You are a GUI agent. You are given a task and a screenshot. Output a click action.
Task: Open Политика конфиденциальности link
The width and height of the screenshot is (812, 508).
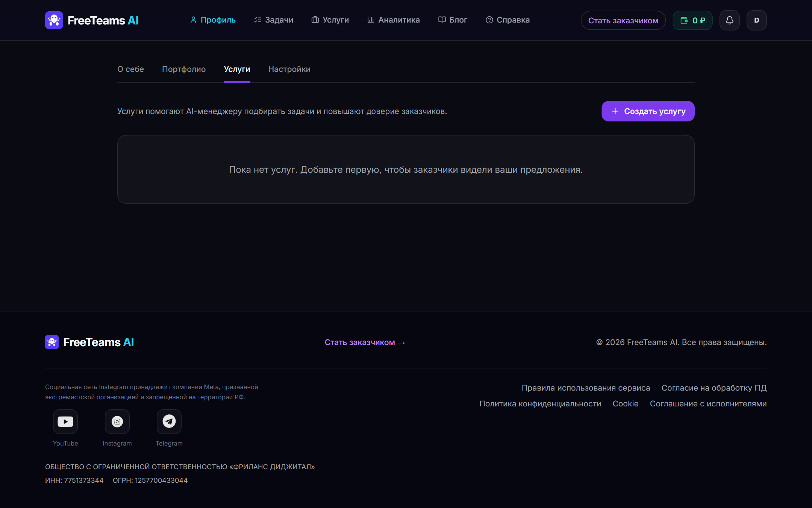pos(540,404)
